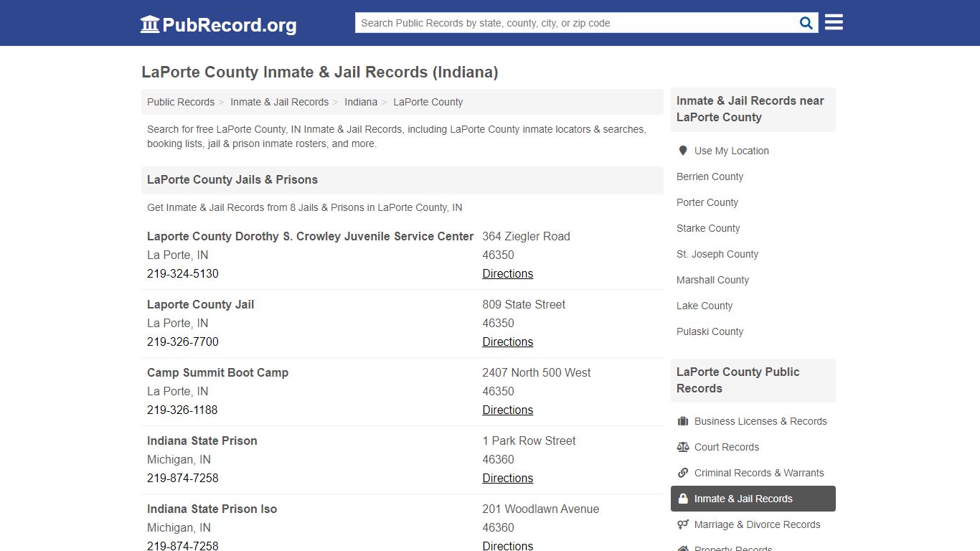Click Laporte County Dorothy S. Crowley heading
The height and width of the screenshot is (551, 980).
click(x=310, y=236)
